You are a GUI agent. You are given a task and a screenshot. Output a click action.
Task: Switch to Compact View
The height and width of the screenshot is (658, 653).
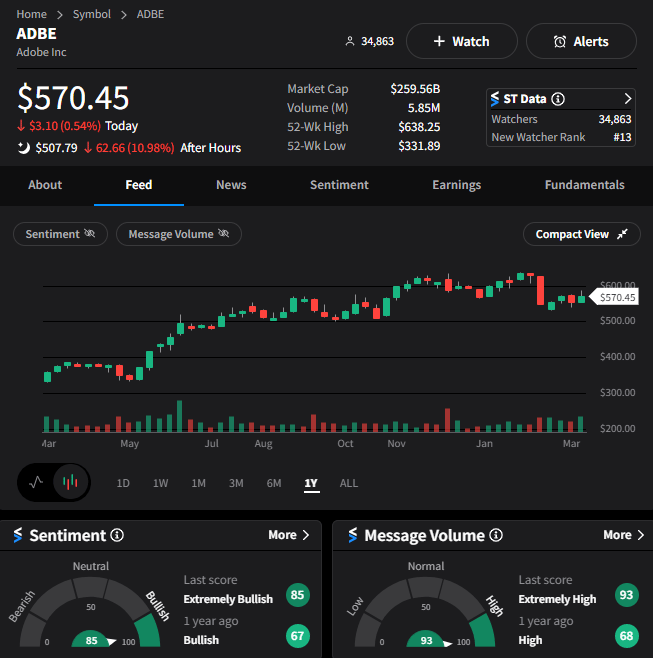[x=582, y=234]
